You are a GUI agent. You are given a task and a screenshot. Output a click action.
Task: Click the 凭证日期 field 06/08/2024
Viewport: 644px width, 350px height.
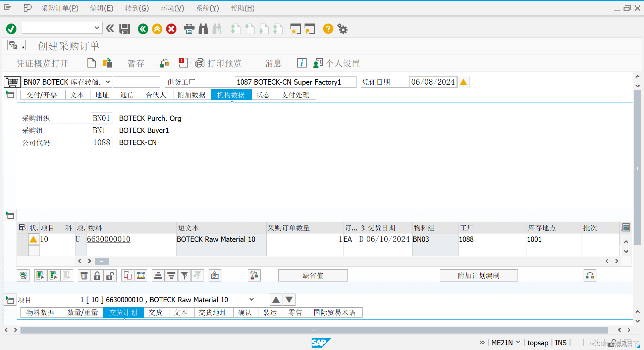click(x=433, y=82)
